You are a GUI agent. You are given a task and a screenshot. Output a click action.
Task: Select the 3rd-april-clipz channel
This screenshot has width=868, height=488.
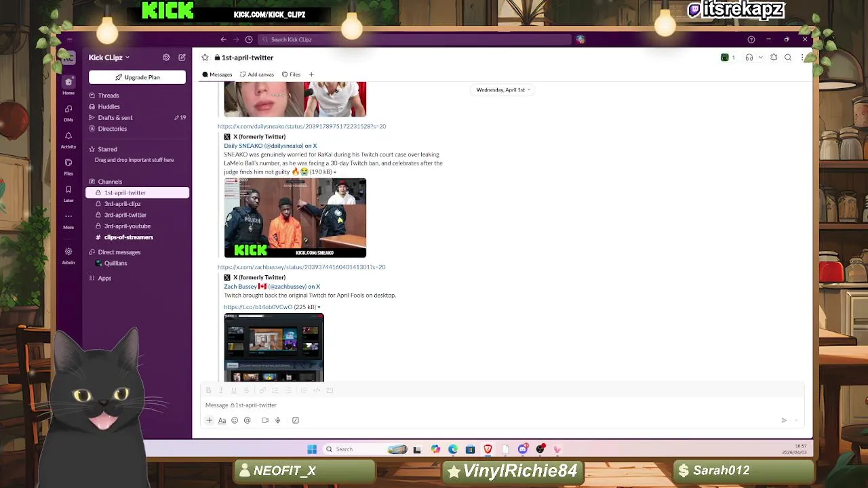(x=122, y=204)
